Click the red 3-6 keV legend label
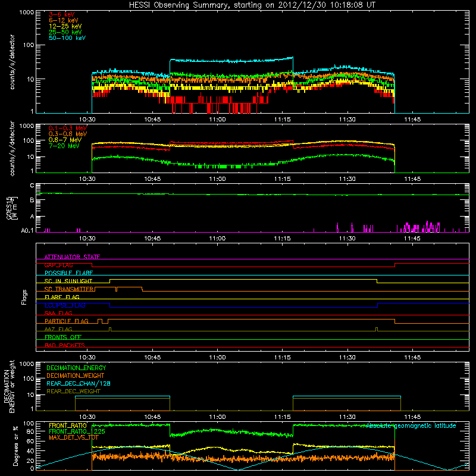 pyautogui.click(x=61, y=14)
